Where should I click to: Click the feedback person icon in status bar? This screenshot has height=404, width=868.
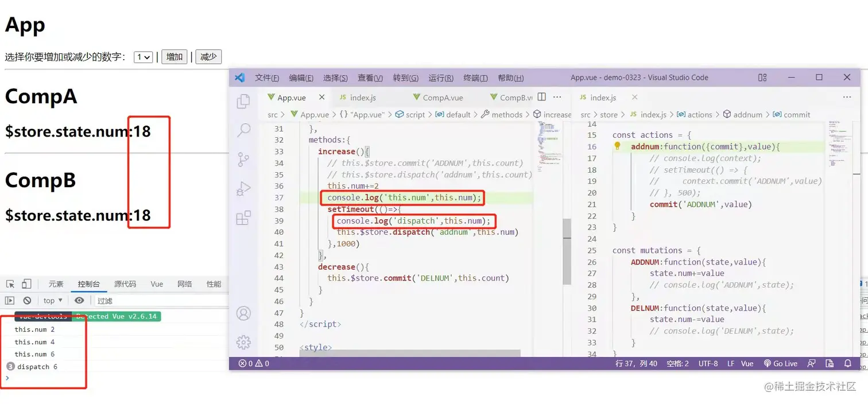pyautogui.click(x=811, y=363)
